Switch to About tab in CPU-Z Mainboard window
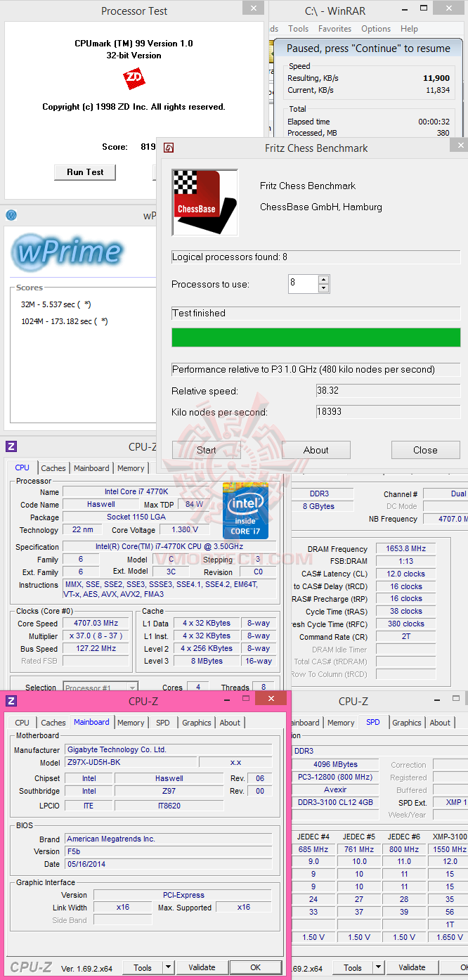 [x=230, y=723]
